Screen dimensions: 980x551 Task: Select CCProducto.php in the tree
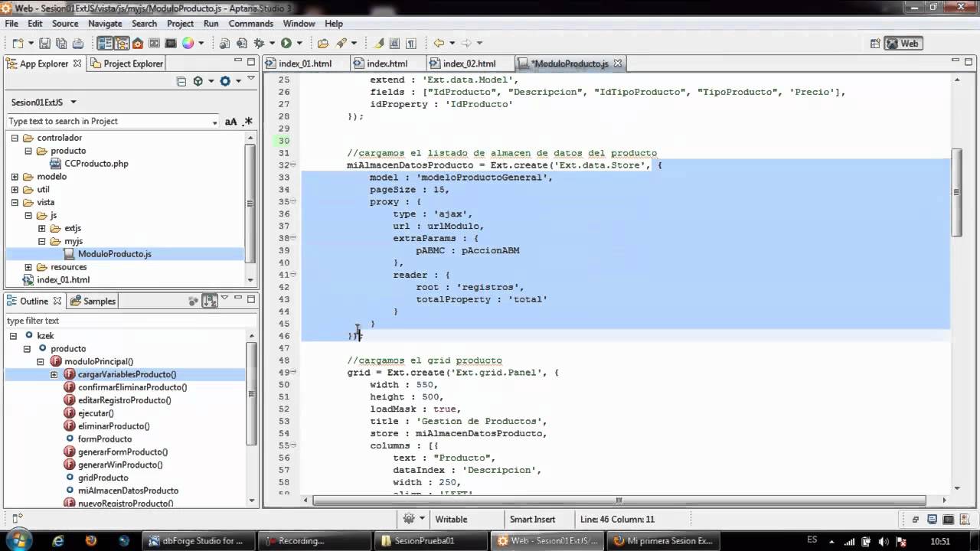[96, 164]
